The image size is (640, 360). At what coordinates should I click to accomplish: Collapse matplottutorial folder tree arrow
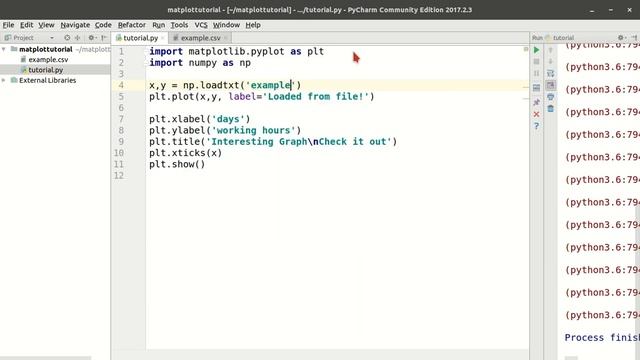[x=4, y=49]
